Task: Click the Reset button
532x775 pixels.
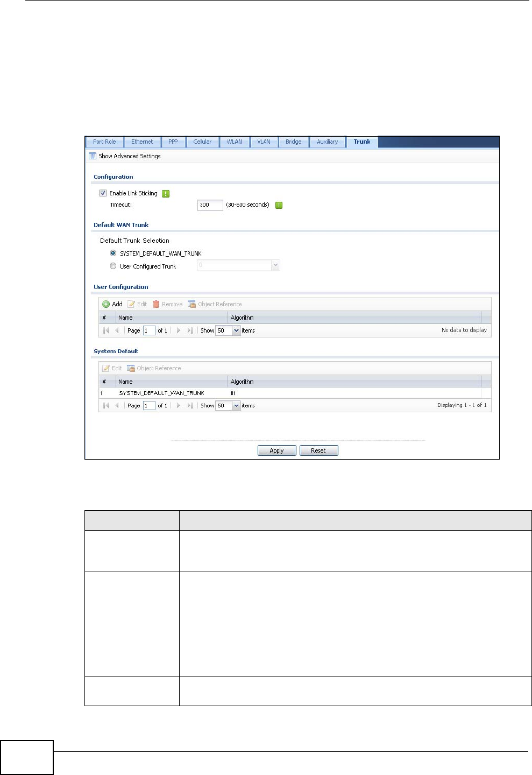Action: coord(318,450)
